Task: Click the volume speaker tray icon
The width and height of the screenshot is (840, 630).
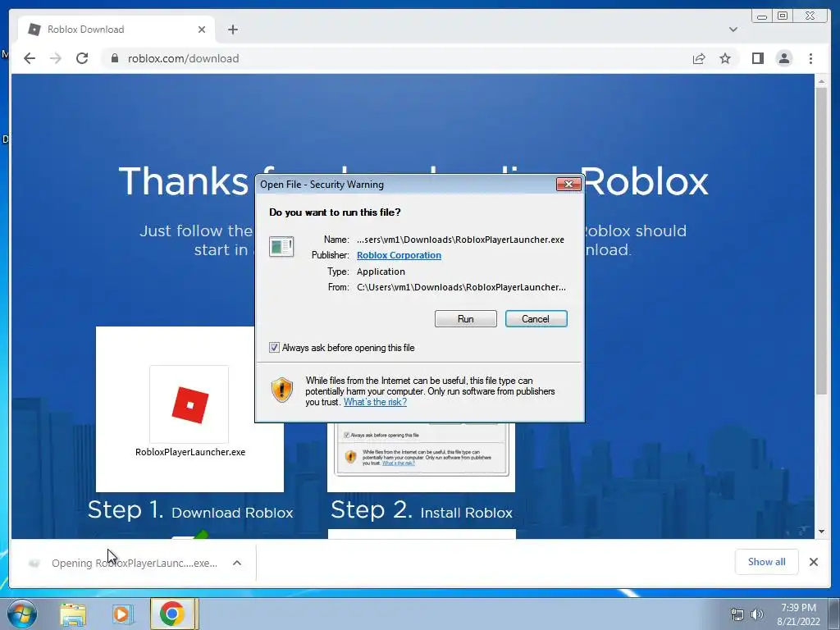Action: (756, 614)
